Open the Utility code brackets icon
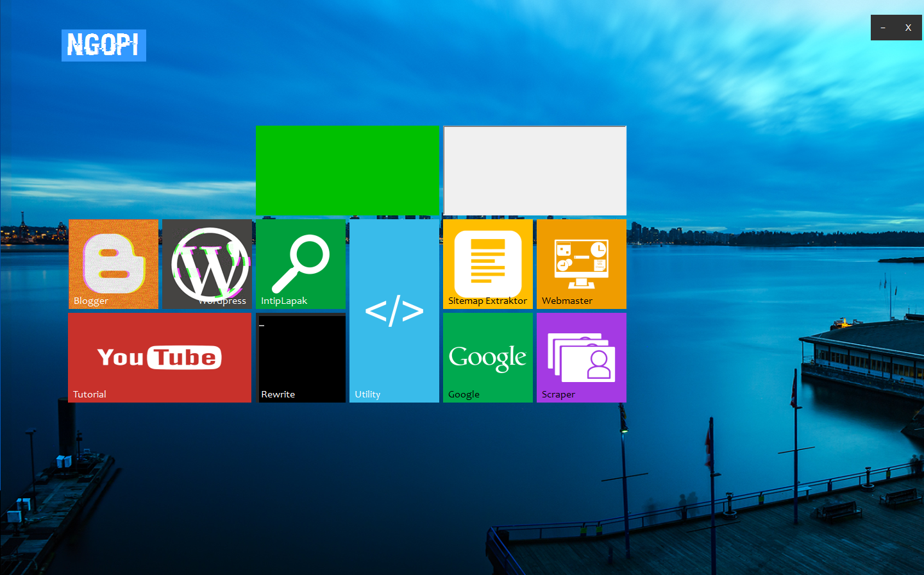The width and height of the screenshot is (924, 575). tap(394, 311)
